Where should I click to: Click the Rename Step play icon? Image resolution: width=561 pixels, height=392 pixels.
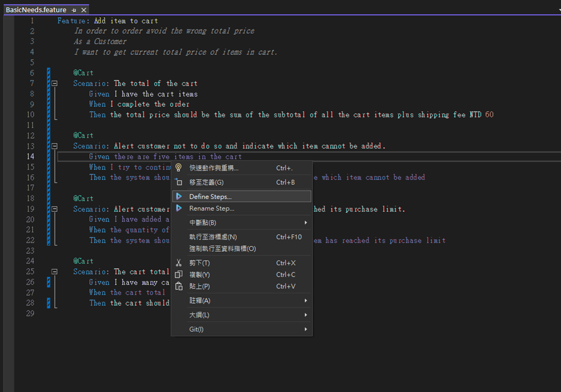[x=179, y=208]
